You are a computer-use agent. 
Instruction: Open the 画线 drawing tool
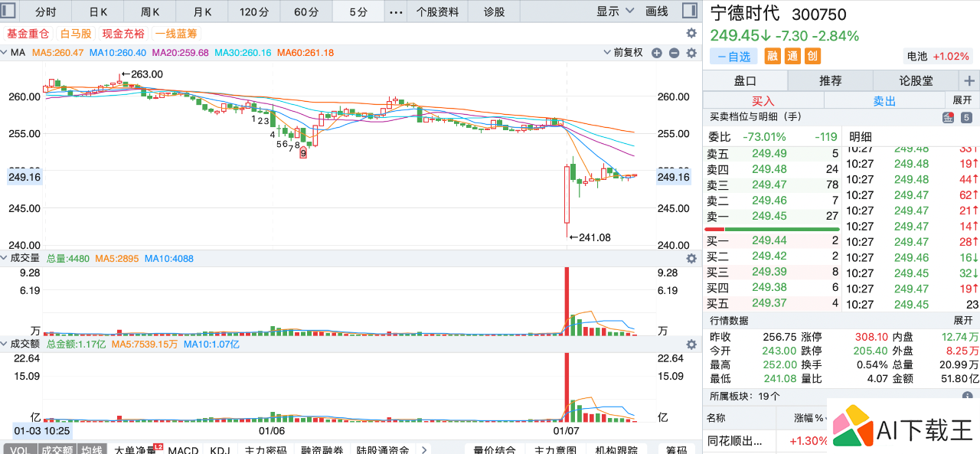coord(657,11)
